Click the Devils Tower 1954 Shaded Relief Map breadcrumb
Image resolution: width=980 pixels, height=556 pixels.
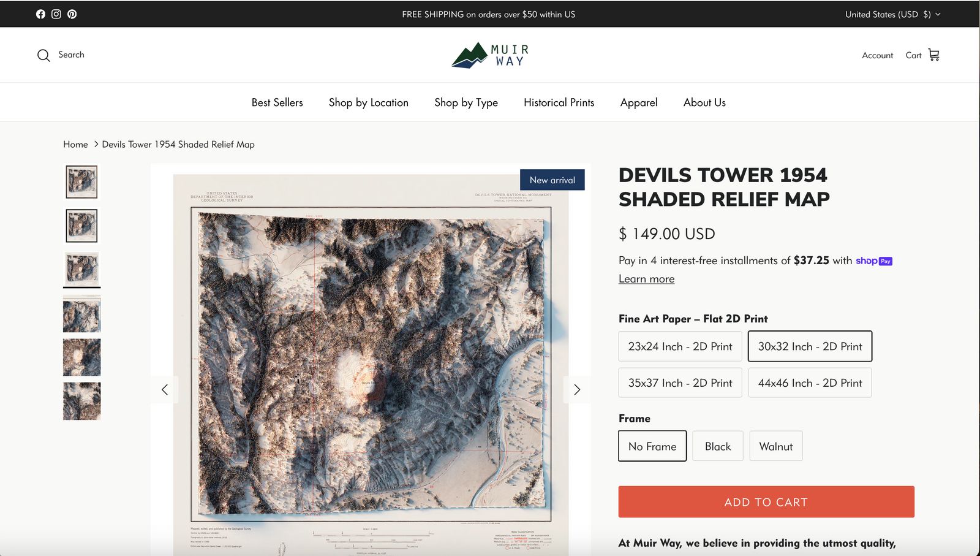click(x=178, y=145)
